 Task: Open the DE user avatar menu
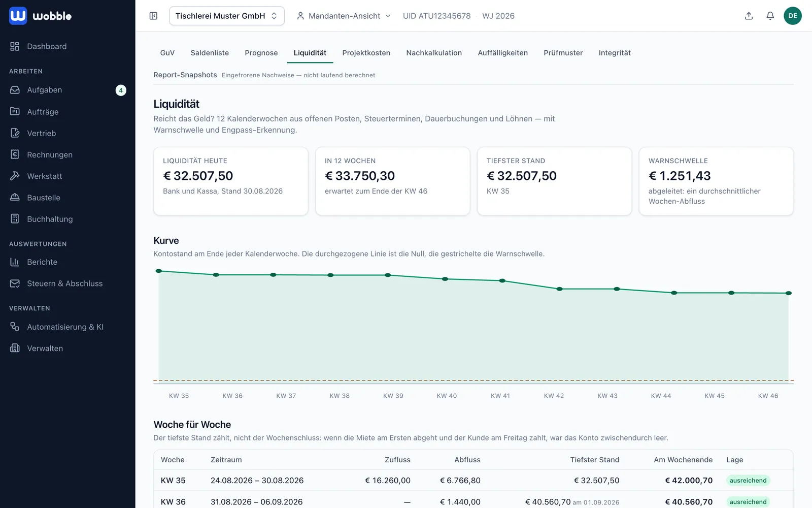[792, 16]
